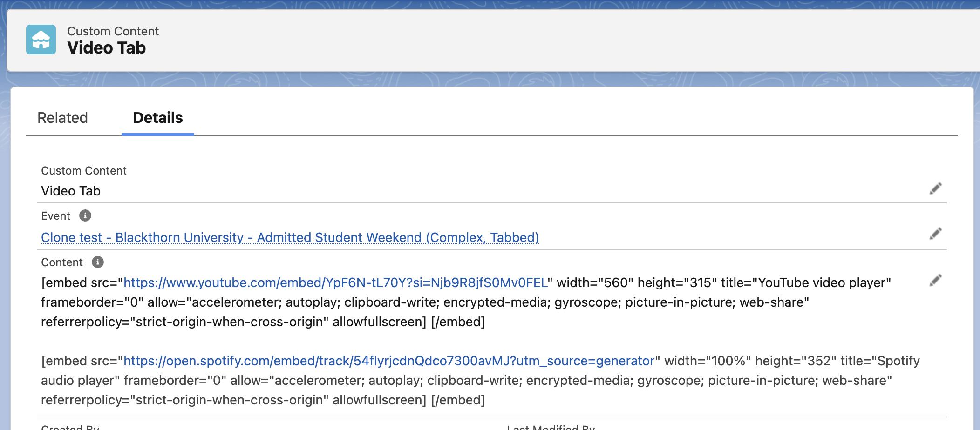Select the Details tab
Screen dimensions: 980x430
click(x=158, y=118)
